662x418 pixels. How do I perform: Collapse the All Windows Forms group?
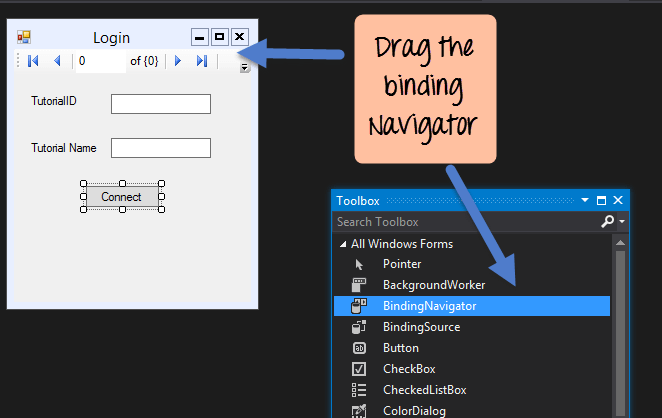(x=343, y=244)
